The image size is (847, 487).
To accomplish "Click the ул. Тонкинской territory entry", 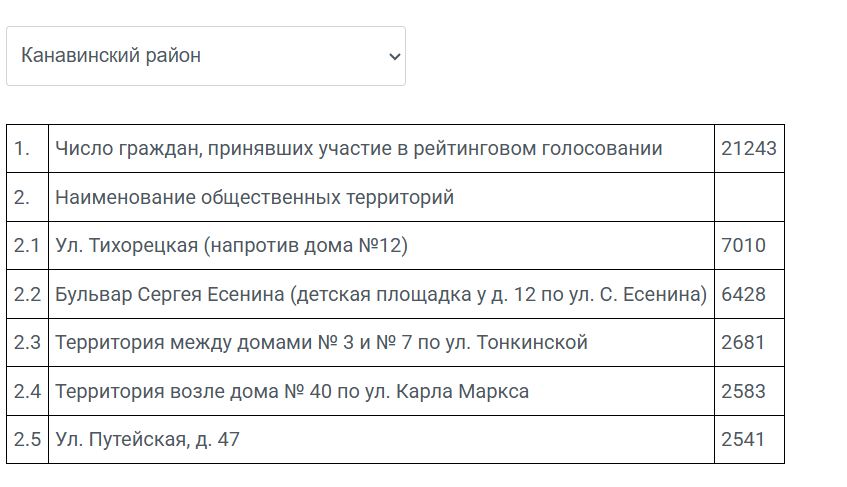I will coord(321,342).
